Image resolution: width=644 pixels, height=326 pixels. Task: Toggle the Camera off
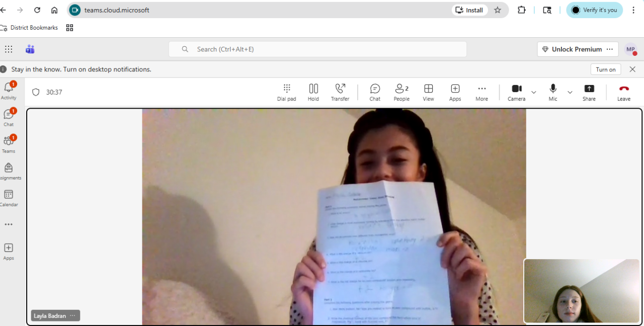click(517, 92)
